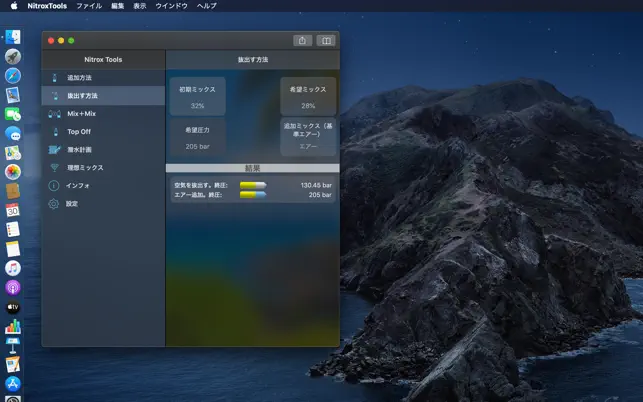Viewport: 643px width, 402px height.
Task: Open the book manual toolbar button
Action: (326, 41)
